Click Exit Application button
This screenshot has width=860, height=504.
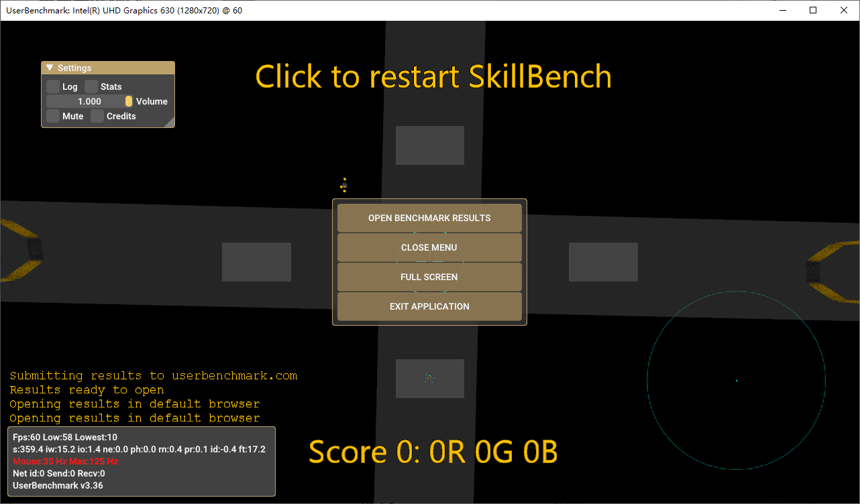(x=429, y=306)
